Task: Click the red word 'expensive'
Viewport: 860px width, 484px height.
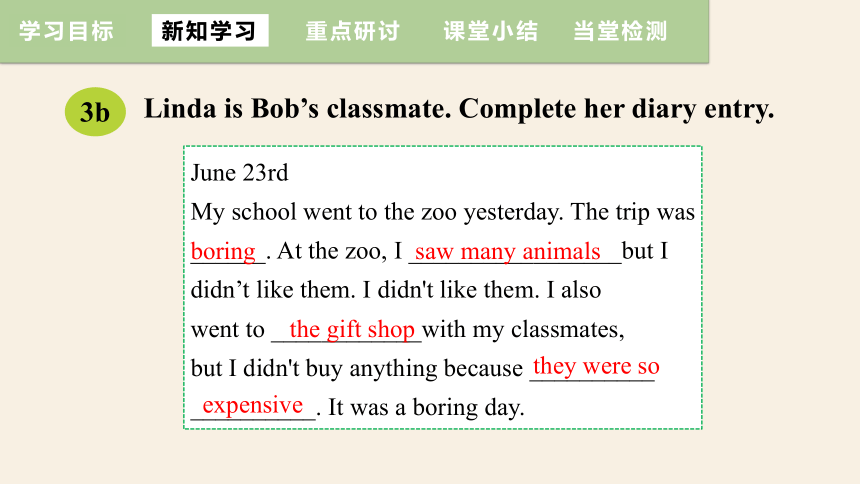Action: (252, 406)
